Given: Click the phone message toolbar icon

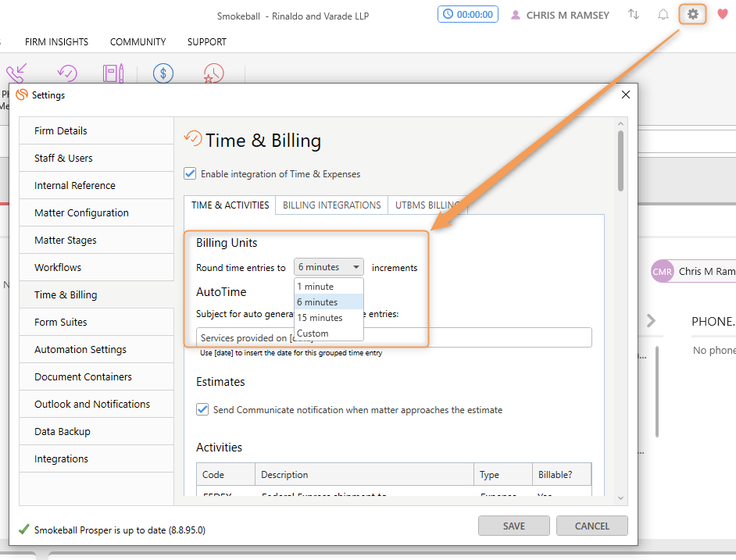Looking at the screenshot, I should pyautogui.click(x=16, y=73).
